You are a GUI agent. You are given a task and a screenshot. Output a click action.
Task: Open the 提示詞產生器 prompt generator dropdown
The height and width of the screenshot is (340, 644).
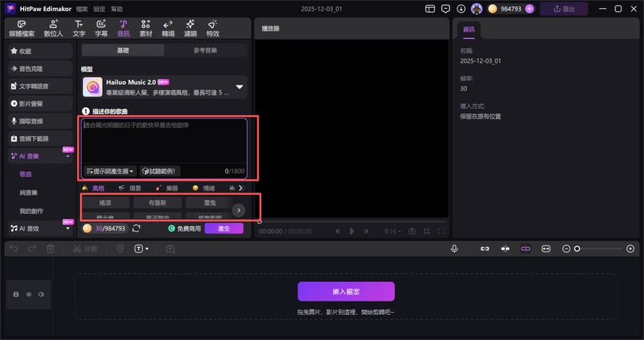point(109,171)
